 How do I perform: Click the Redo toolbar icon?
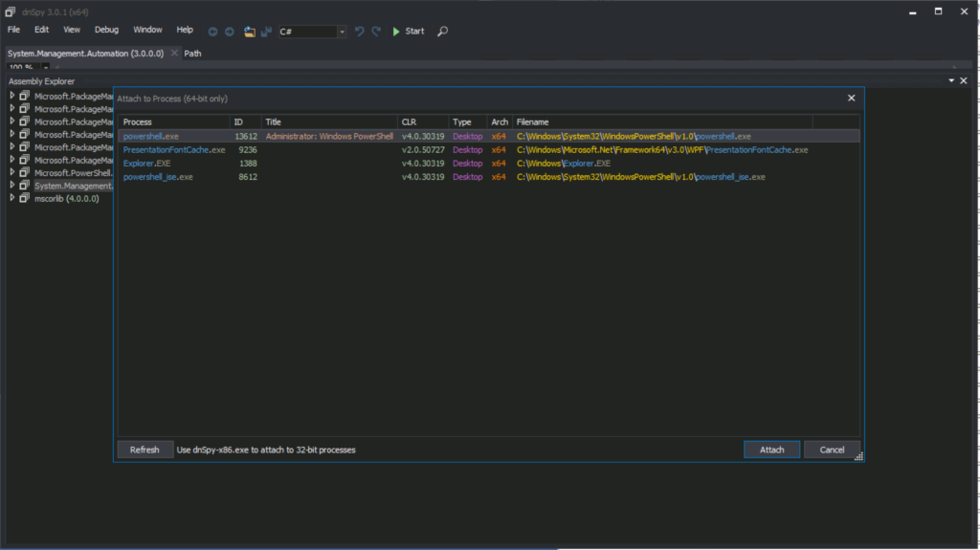coord(376,32)
